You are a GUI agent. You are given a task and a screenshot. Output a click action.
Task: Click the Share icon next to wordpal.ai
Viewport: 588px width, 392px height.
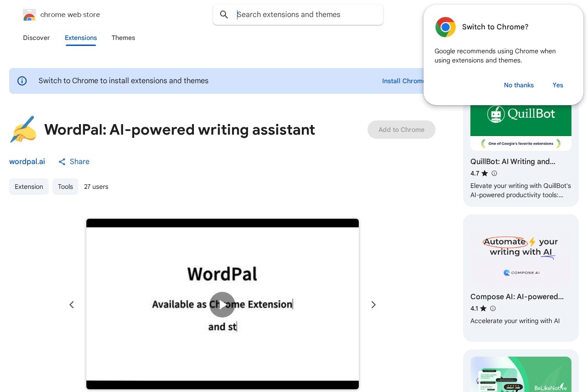[62, 162]
